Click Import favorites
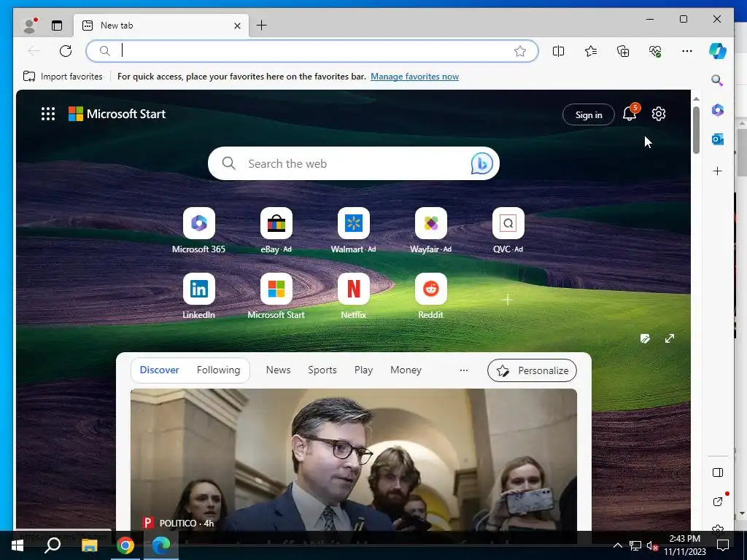This screenshot has height=560, width=747. coord(63,76)
